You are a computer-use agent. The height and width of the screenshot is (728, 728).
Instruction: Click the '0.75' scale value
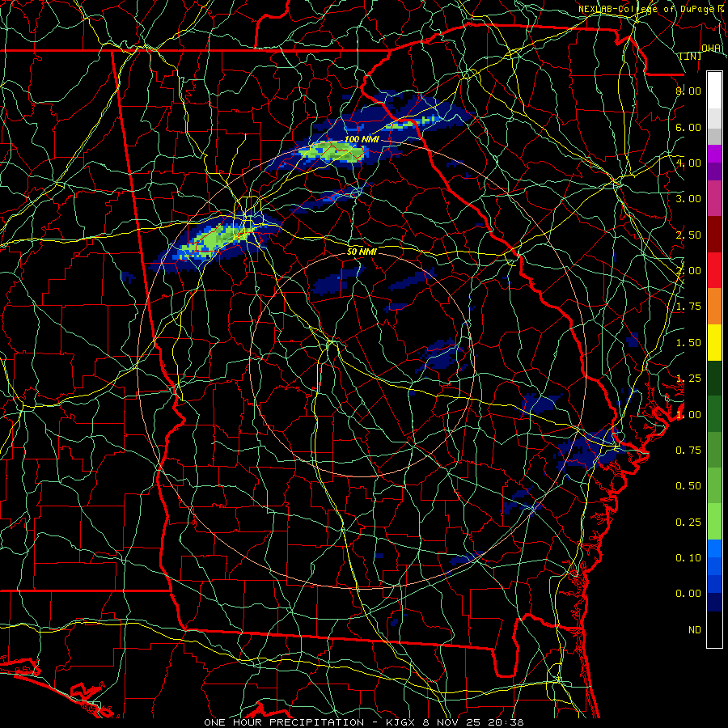[688, 451]
